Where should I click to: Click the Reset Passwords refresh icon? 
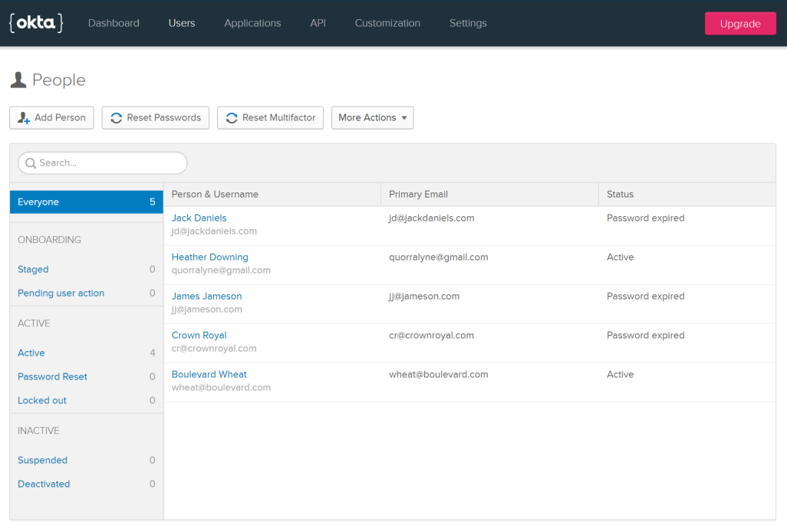[x=117, y=118]
